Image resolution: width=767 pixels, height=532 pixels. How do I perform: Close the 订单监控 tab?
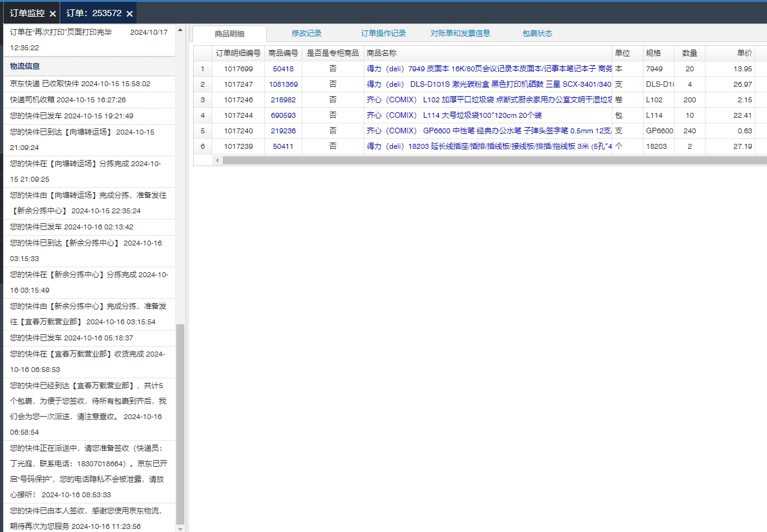pyautogui.click(x=53, y=14)
